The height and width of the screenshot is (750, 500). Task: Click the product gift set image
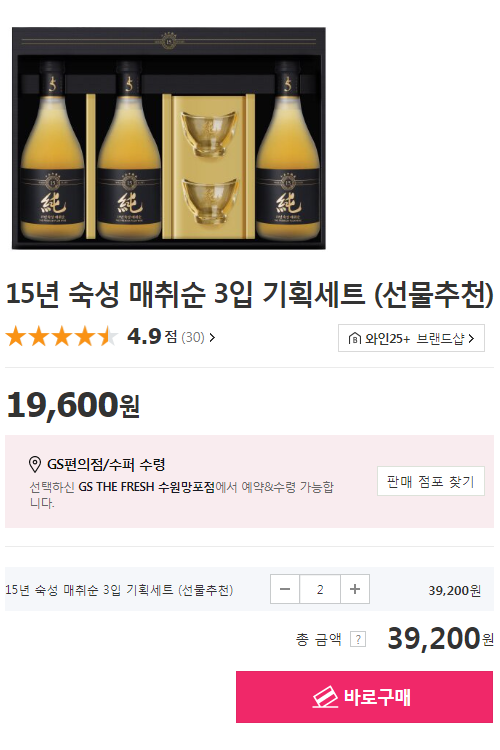169,138
